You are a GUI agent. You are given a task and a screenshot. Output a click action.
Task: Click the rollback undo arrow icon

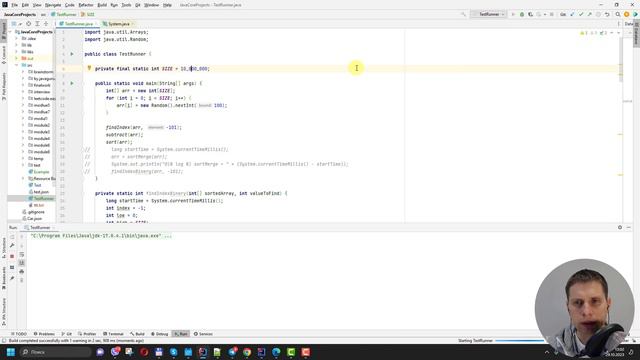tap(607, 14)
